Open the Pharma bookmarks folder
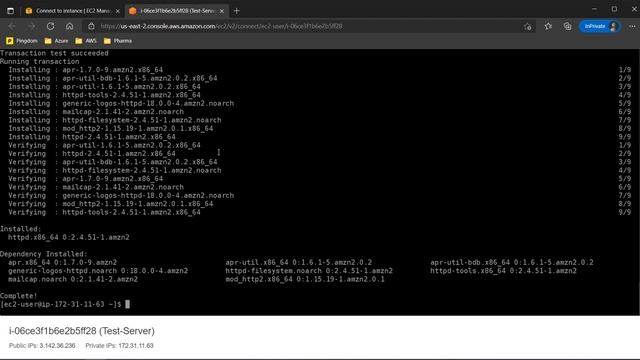The width and height of the screenshot is (640, 360). 118,41
